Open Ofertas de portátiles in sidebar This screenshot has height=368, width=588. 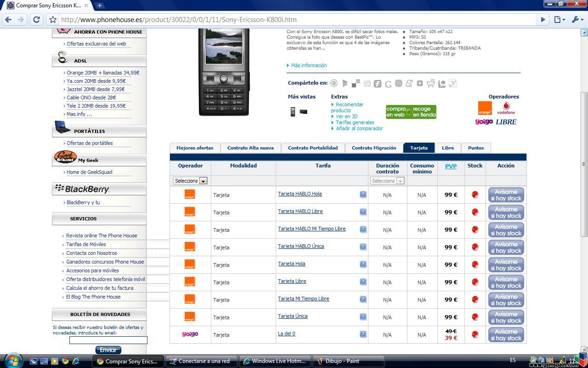pos(90,143)
